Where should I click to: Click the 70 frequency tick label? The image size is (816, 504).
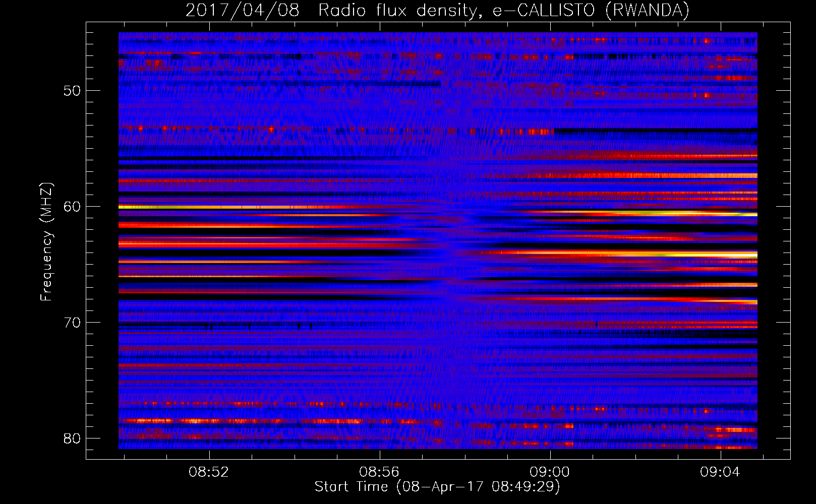tap(72, 323)
